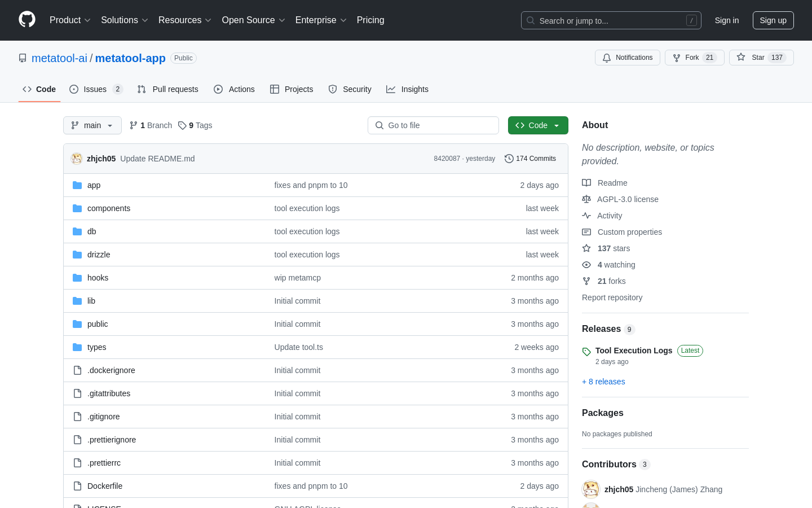The width and height of the screenshot is (812, 508).
Task: Click the repository icon beside metatool-ai
Action: click(x=23, y=58)
